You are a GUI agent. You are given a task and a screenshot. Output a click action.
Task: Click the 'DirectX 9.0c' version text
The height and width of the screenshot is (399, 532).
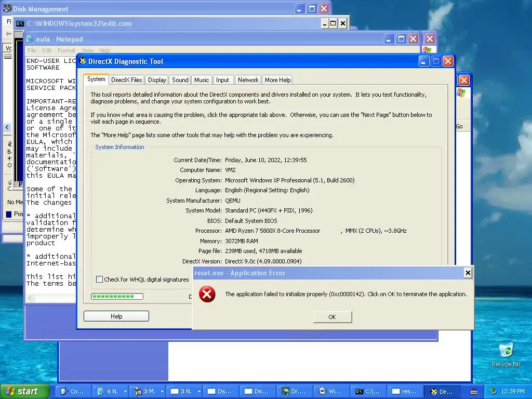pyautogui.click(x=263, y=261)
